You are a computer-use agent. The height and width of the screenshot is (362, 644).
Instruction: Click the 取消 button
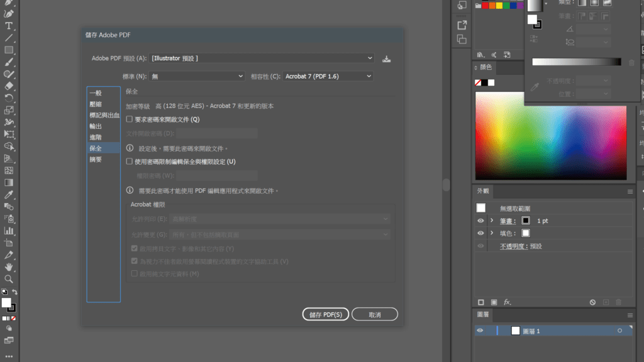coord(375,314)
